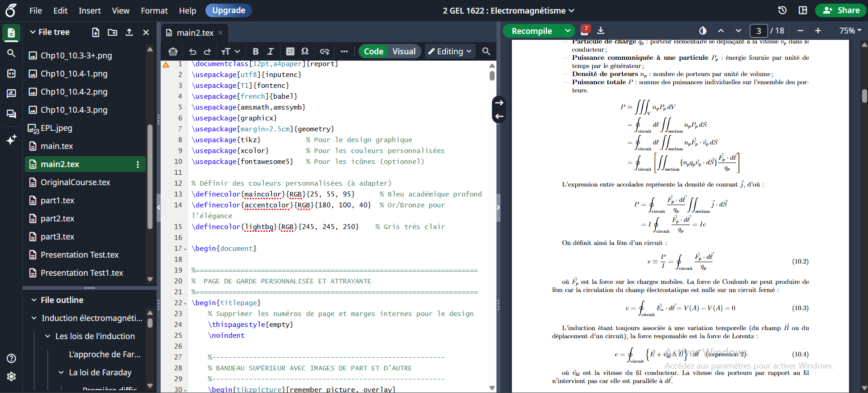
Task: Open the View menu
Action: (x=120, y=10)
